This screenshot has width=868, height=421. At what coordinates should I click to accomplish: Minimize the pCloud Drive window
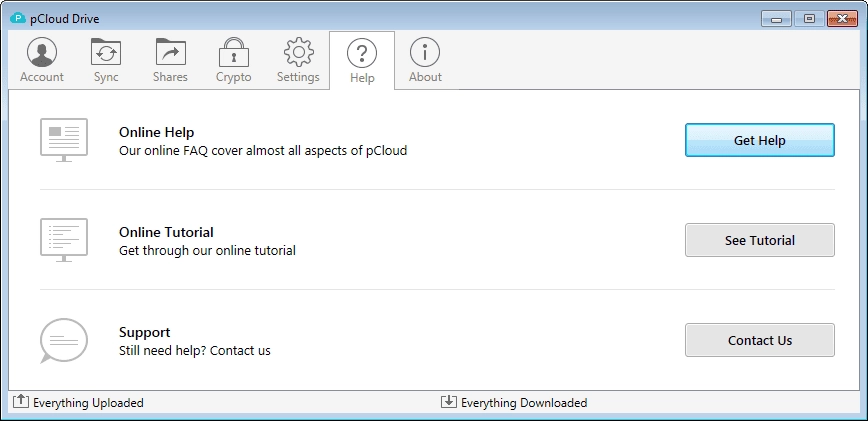[x=776, y=19]
